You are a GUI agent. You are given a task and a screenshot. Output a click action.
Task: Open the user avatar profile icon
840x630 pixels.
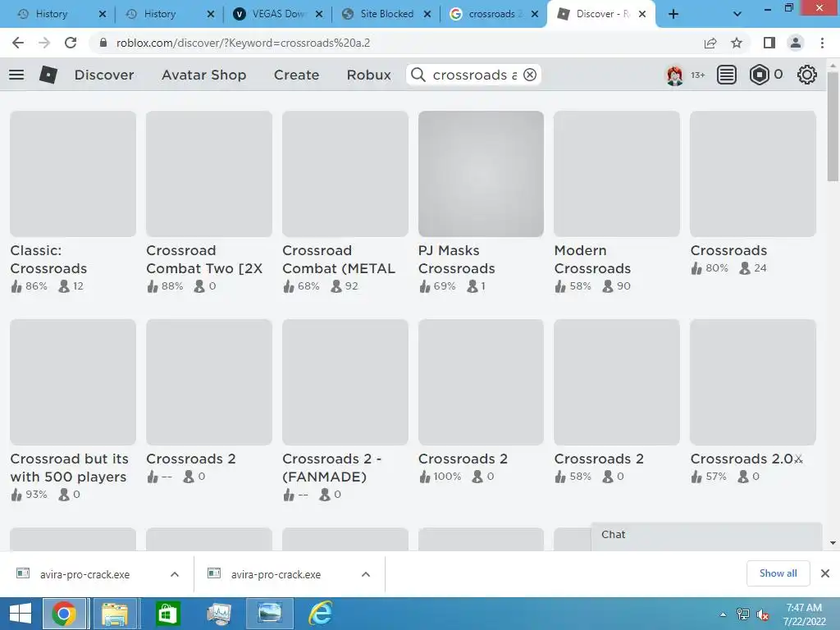[x=674, y=75]
